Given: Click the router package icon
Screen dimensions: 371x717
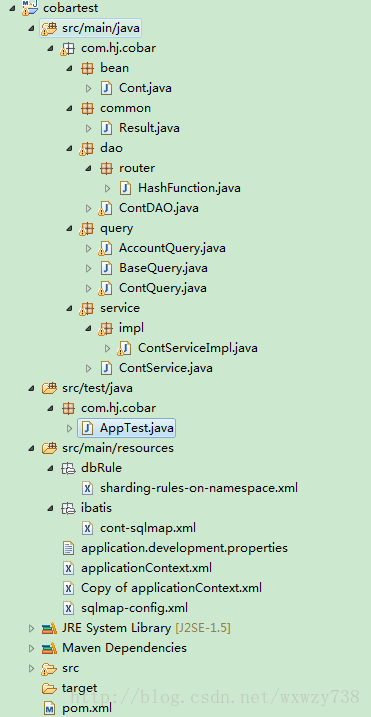Looking at the screenshot, I should click(106, 168).
